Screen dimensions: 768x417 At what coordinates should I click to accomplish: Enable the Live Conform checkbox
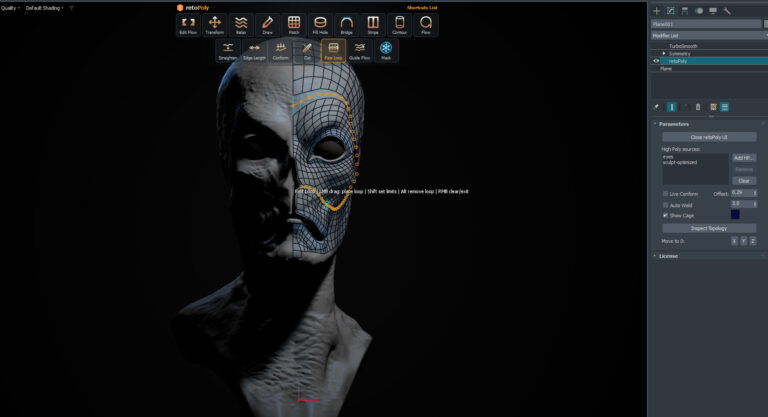[x=665, y=194]
